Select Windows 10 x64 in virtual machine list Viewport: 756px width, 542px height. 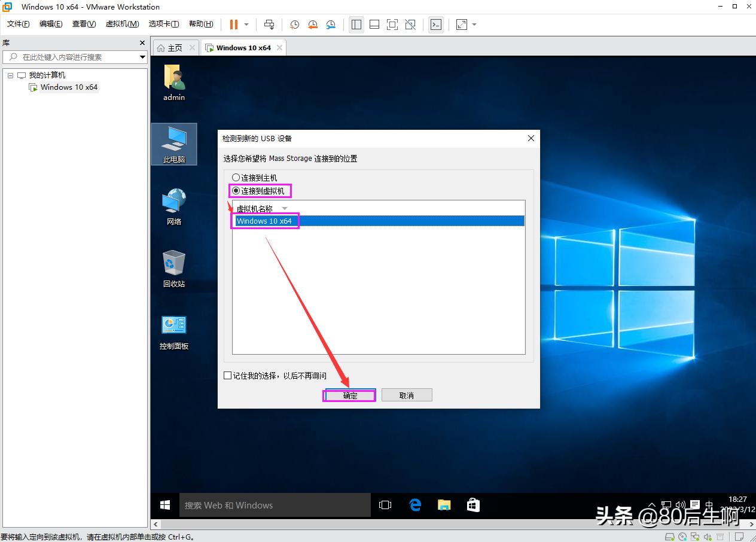[264, 221]
